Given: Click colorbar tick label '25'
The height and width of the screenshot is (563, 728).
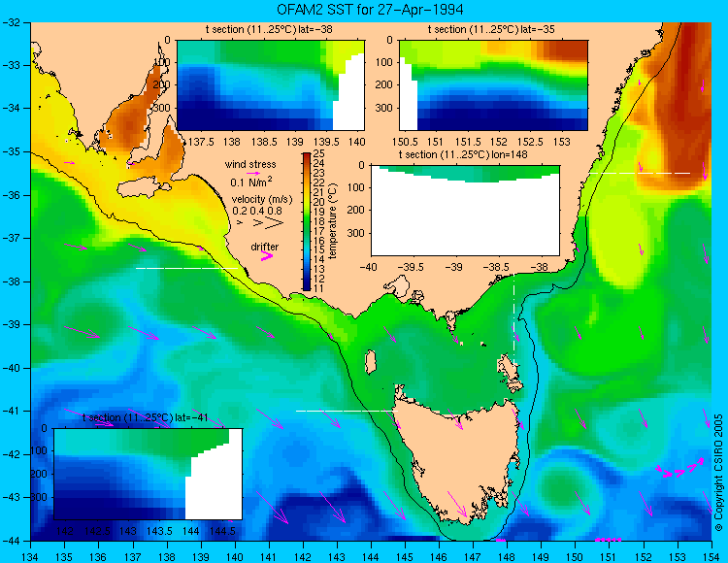Looking at the screenshot, I should tap(319, 153).
